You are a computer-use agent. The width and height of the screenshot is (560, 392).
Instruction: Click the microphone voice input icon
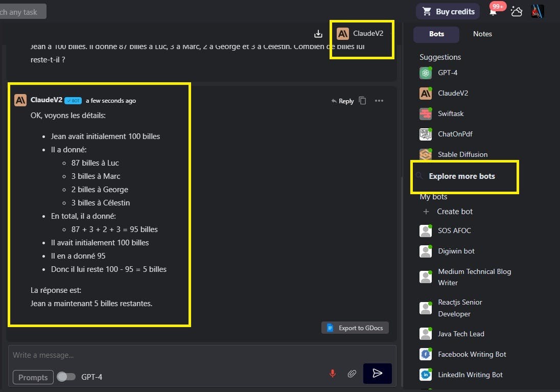(333, 374)
